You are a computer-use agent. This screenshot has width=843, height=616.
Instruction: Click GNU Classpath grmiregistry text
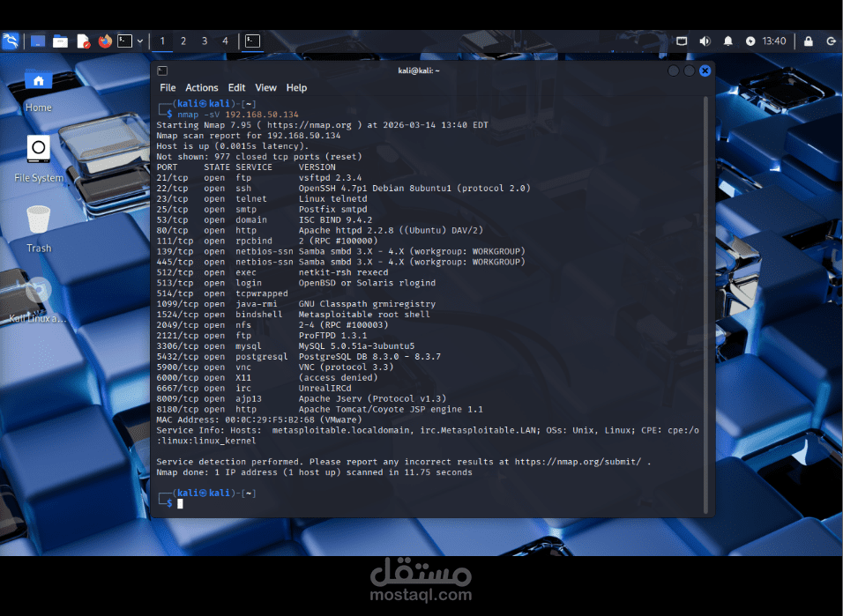pos(367,304)
